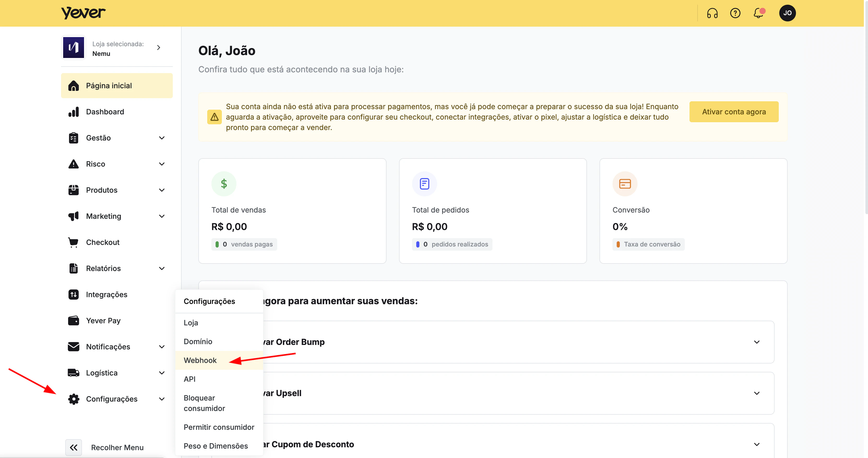This screenshot has width=868, height=458.
Task: Click the Yever logo
Action: (x=83, y=13)
